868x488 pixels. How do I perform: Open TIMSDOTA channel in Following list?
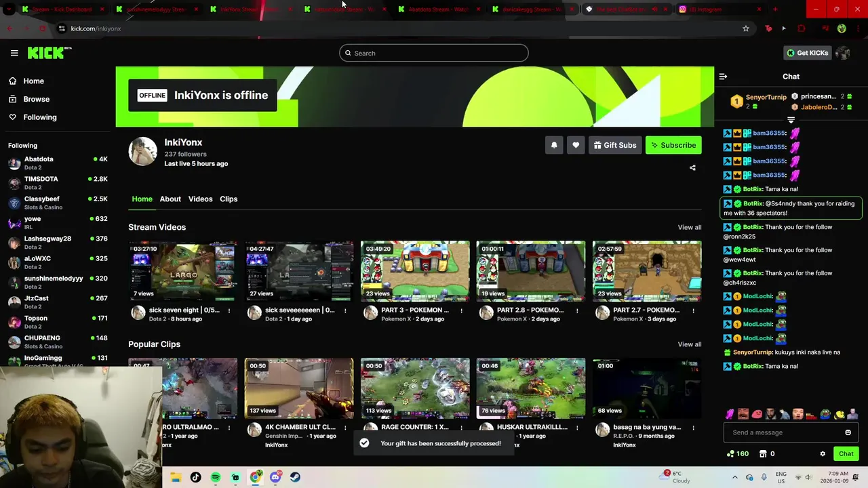(x=58, y=183)
